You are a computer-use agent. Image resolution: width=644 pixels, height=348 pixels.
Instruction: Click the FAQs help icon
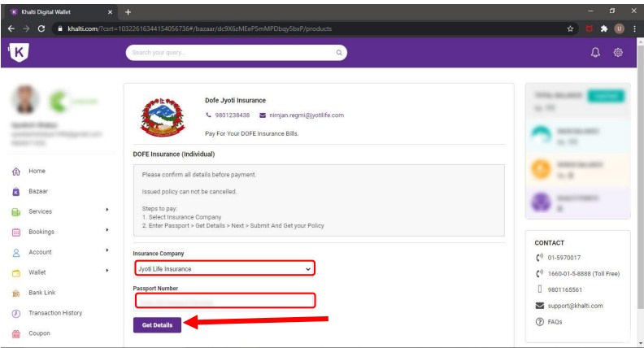tap(539, 322)
